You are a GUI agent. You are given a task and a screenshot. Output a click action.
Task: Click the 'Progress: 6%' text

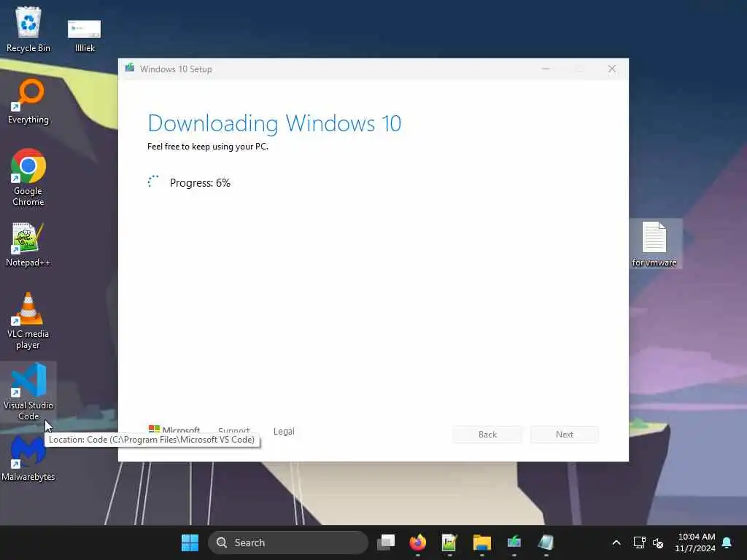click(x=200, y=183)
